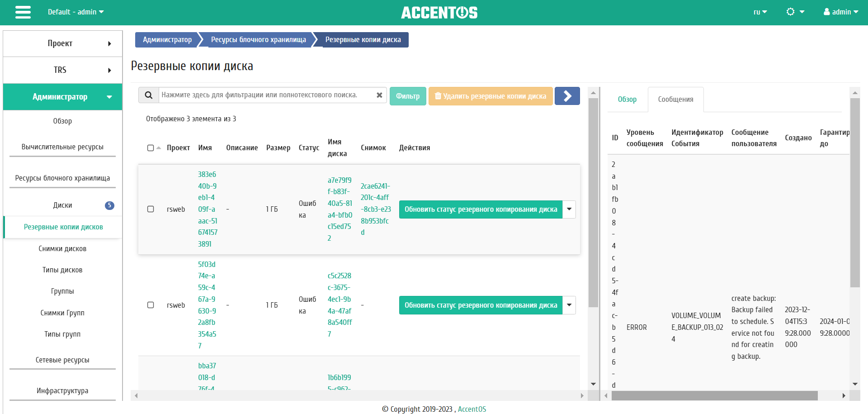The image size is (868, 414).
Task: Click the table scrollbar down arrow
Action: [x=594, y=384]
